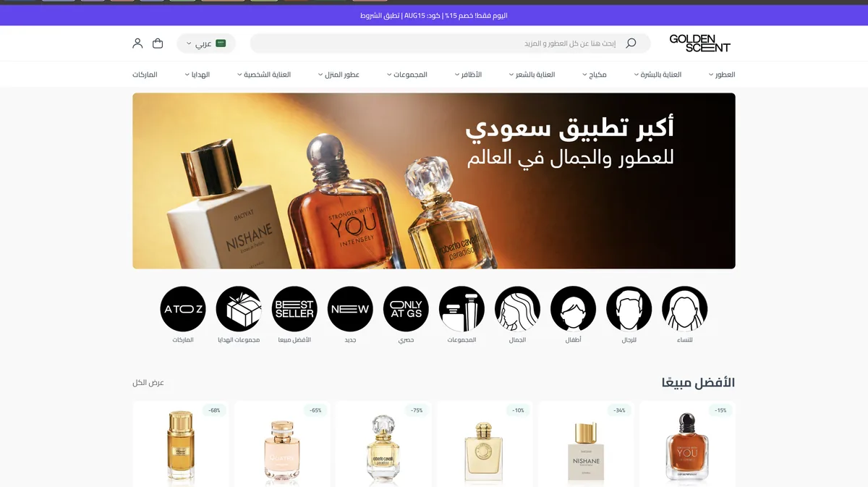Open the pink perfume -65% product card
This screenshot has width=868, height=487.
[282, 444]
